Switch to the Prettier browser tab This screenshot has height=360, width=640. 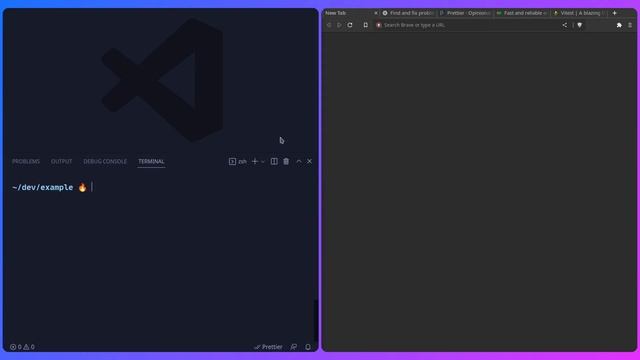pyautogui.click(x=465, y=13)
